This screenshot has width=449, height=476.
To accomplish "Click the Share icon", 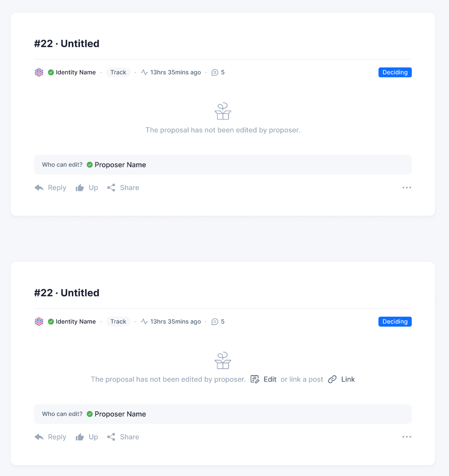I will (111, 187).
